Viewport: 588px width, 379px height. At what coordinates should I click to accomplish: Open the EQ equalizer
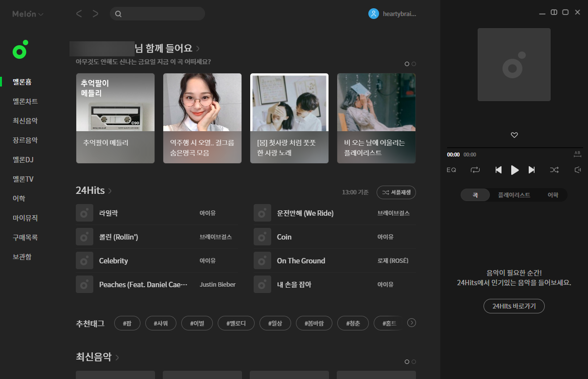pyautogui.click(x=451, y=170)
